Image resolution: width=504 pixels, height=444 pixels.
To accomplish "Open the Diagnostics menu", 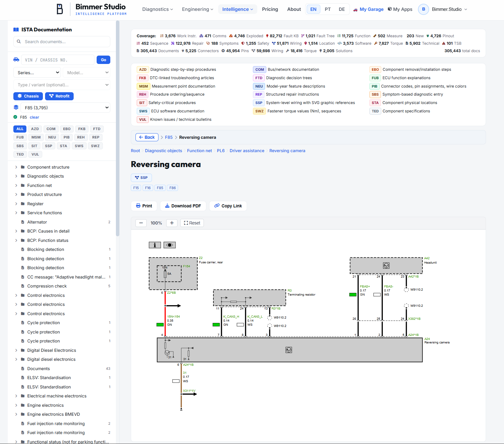I will [x=158, y=9].
